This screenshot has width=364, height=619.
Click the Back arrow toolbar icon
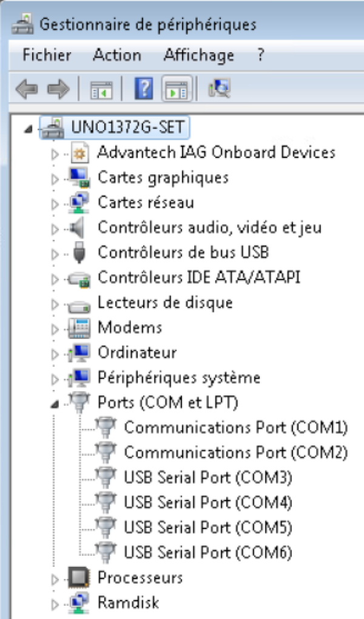pos(27,89)
